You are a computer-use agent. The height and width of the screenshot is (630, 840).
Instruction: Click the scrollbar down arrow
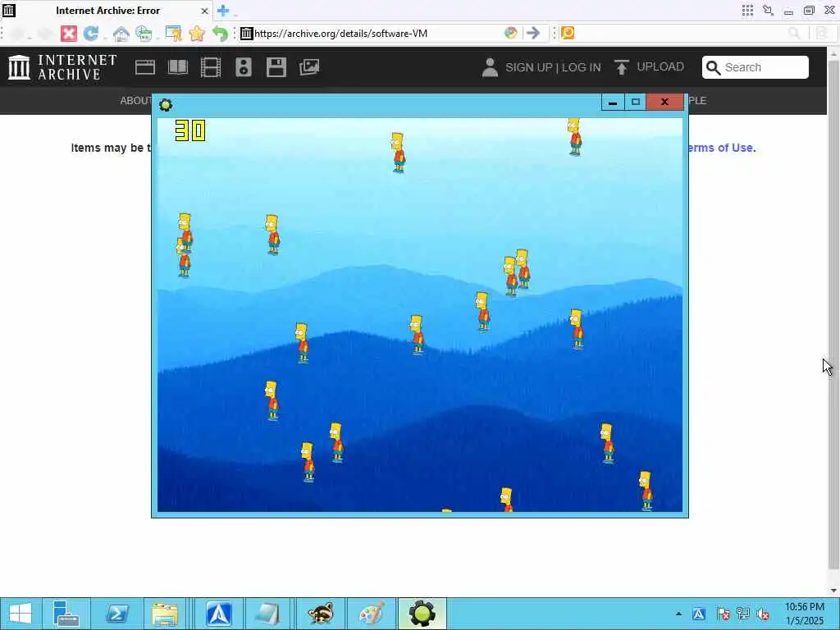coord(833,590)
